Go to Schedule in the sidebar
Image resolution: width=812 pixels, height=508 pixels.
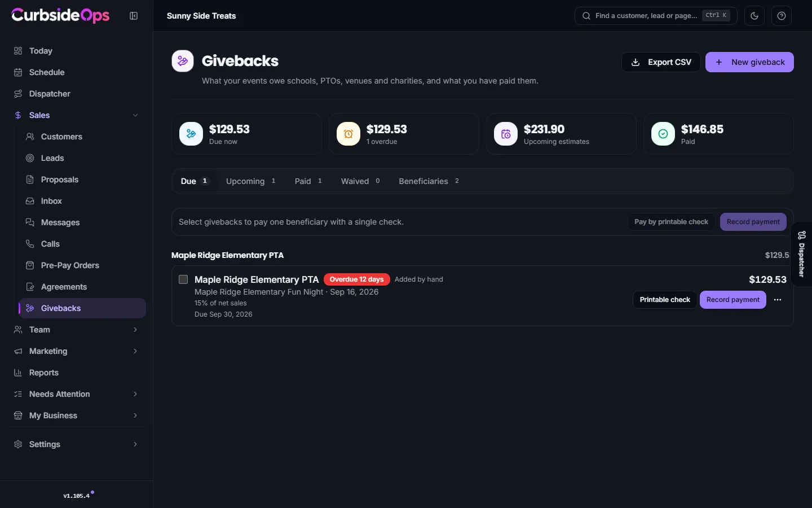[76, 72]
